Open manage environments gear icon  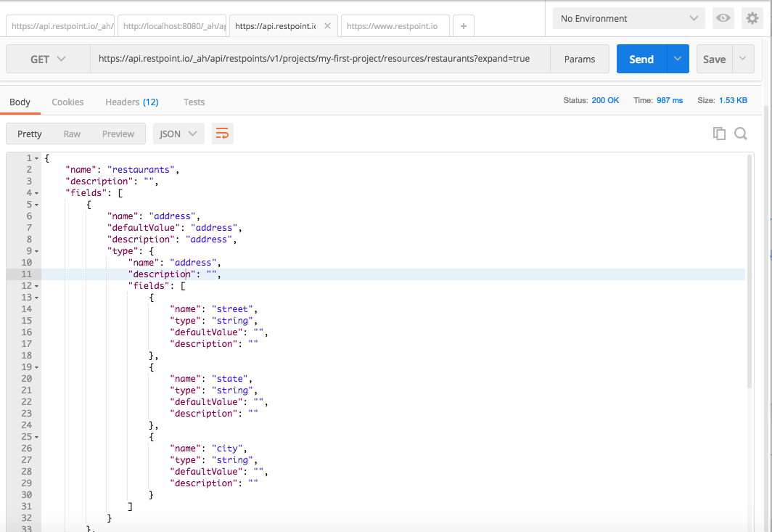pyautogui.click(x=752, y=18)
